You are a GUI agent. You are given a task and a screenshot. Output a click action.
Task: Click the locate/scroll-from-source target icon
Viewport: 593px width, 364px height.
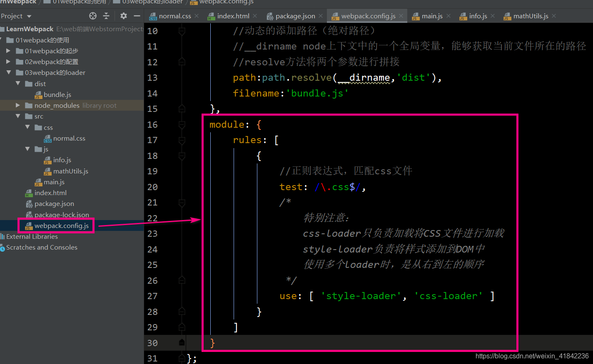tap(93, 16)
